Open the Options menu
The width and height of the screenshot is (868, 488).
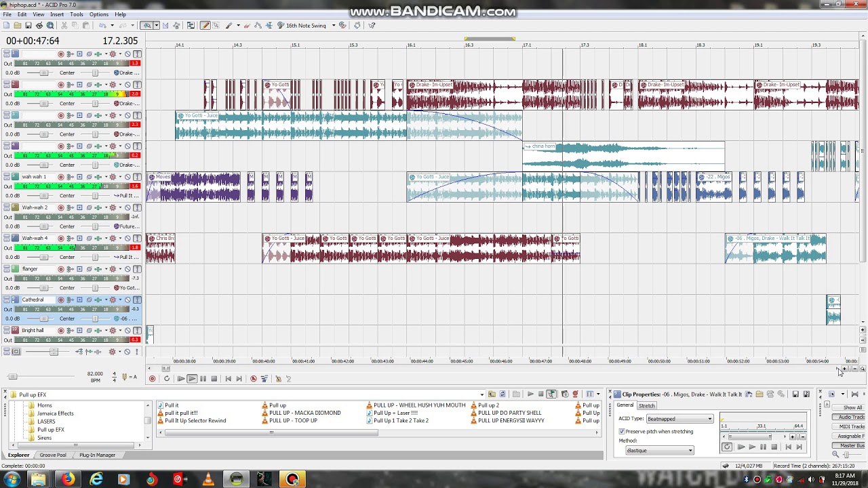[x=98, y=14]
